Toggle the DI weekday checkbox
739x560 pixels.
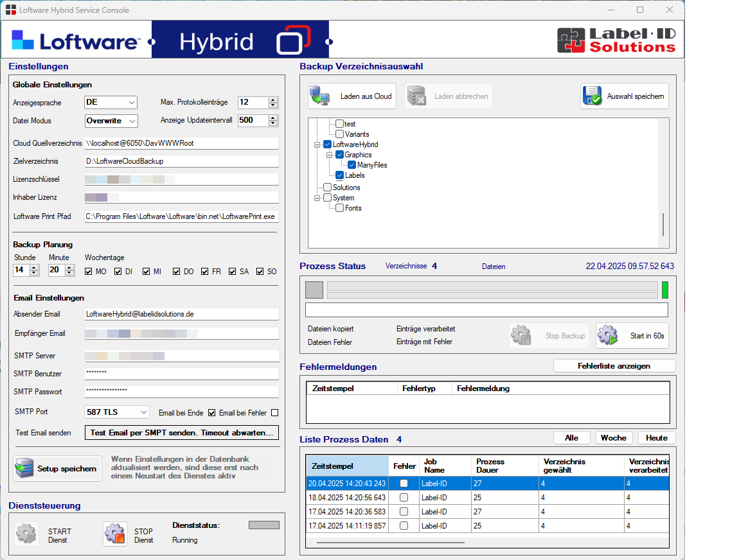click(x=118, y=271)
